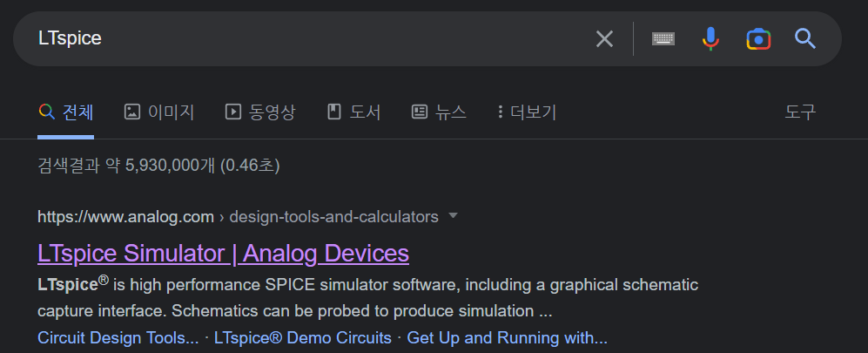
Task: Search by image using the camera icon
Action: point(758,39)
